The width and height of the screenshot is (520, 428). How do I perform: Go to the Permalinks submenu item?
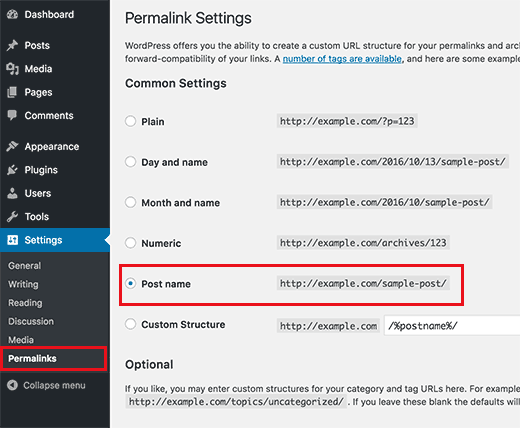(32, 358)
